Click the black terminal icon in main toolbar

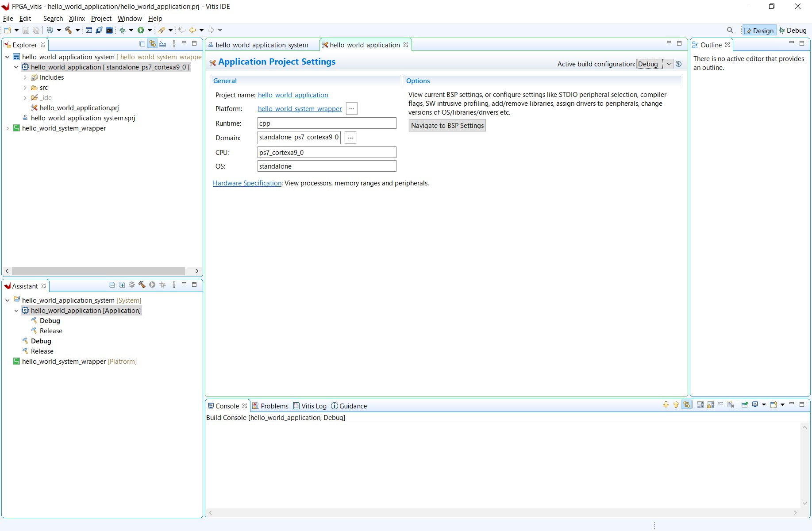[109, 30]
